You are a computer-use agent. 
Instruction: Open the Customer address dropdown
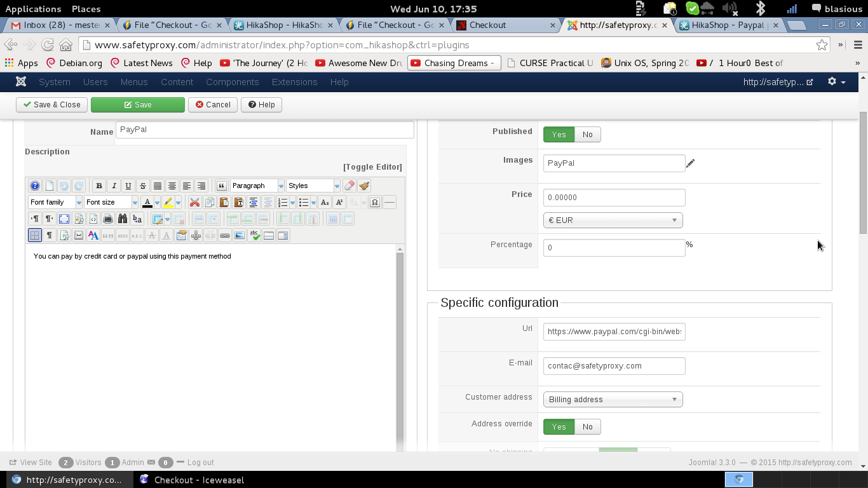tap(613, 399)
